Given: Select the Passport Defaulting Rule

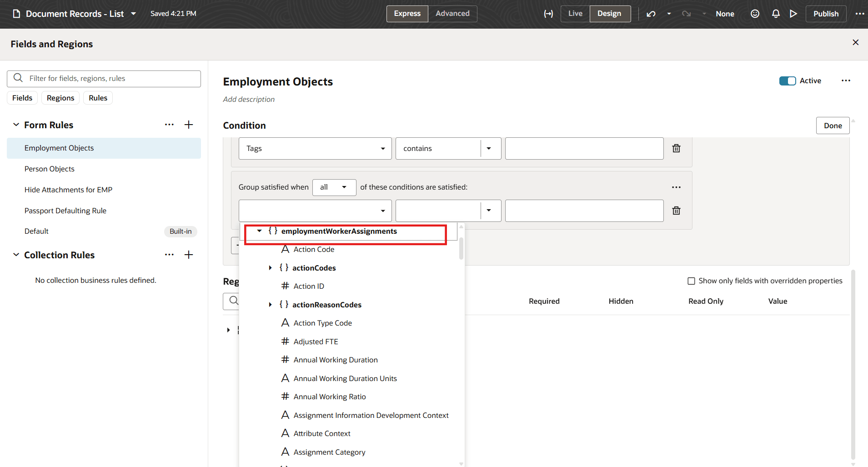Looking at the screenshot, I should 104,211.
